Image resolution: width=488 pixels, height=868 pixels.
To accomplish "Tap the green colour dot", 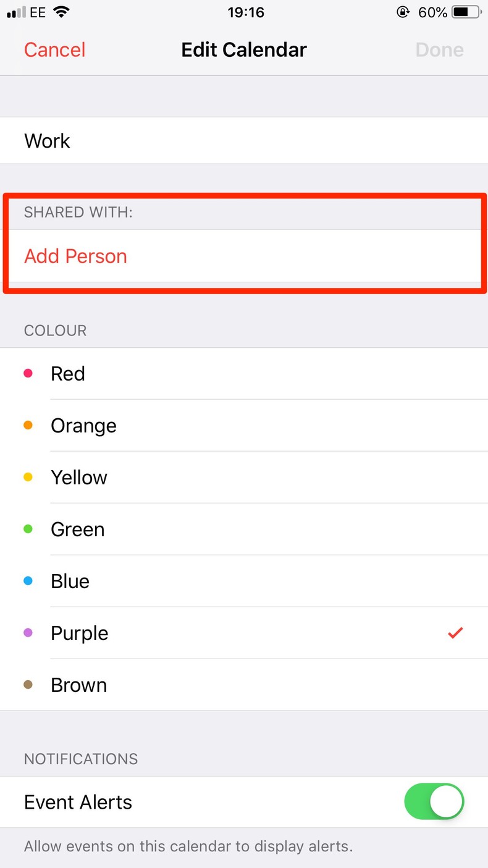I will [28, 529].
